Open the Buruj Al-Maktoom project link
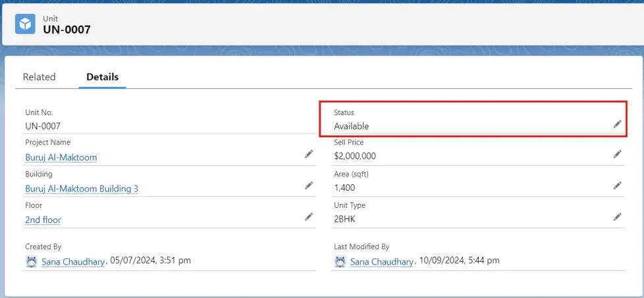Screen dimensions: 644x298 pyautogui.click(x=61, y=158)
